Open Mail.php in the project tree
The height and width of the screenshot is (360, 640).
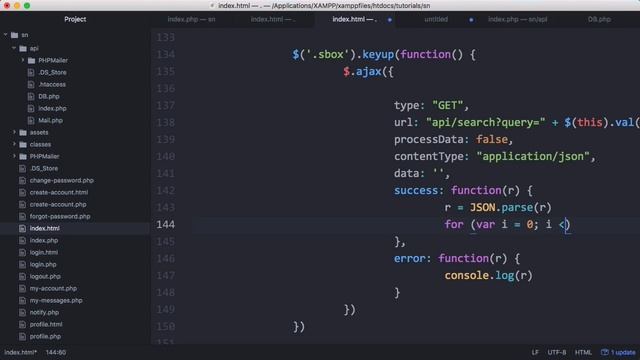pos(50,120)
